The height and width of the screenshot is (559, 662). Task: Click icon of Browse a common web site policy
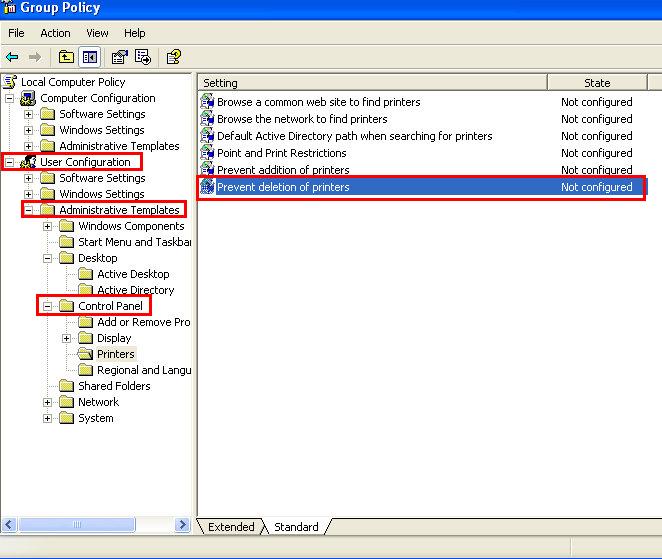pos(207,102)
